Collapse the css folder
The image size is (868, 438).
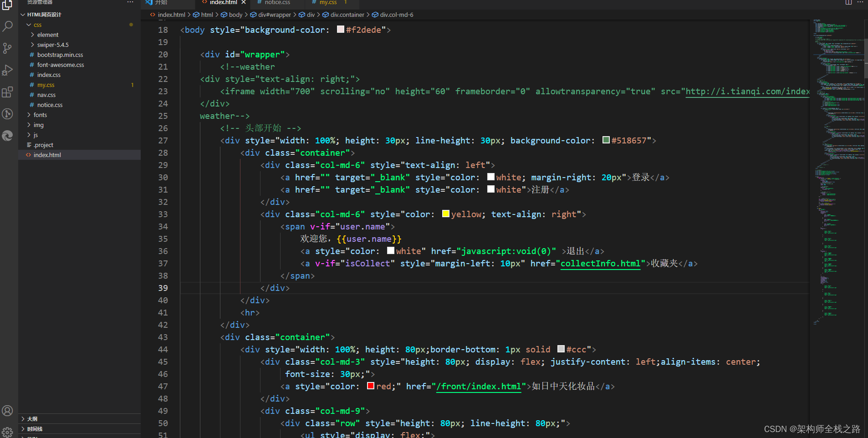(x=29, y=25)
